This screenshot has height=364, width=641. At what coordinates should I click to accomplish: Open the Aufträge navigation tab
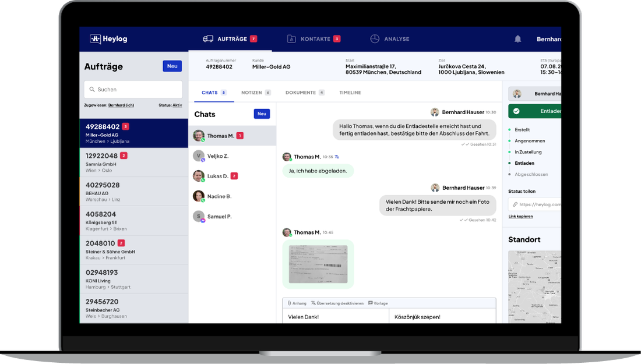pyautogui.click(x=230, y=39)
